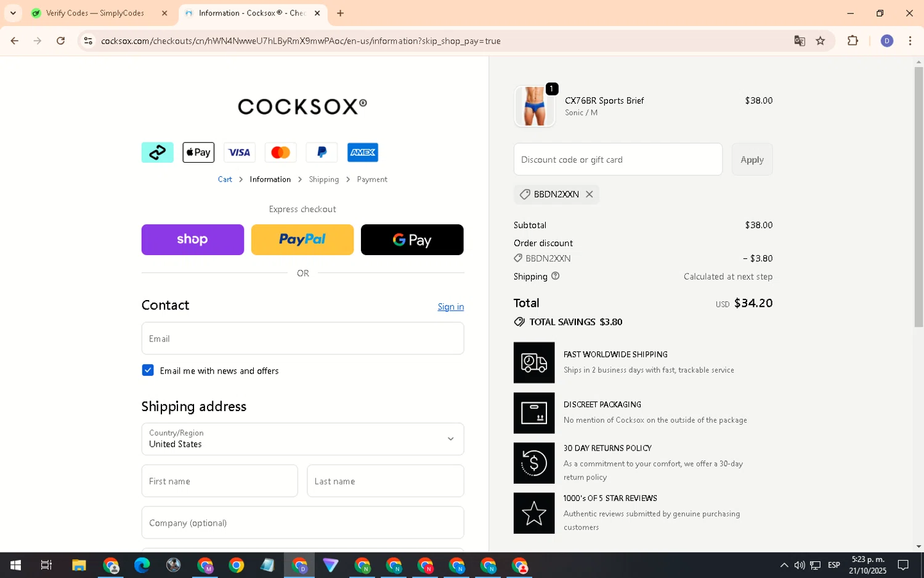Uncheck Email me with news and offers

coord(148,370)
